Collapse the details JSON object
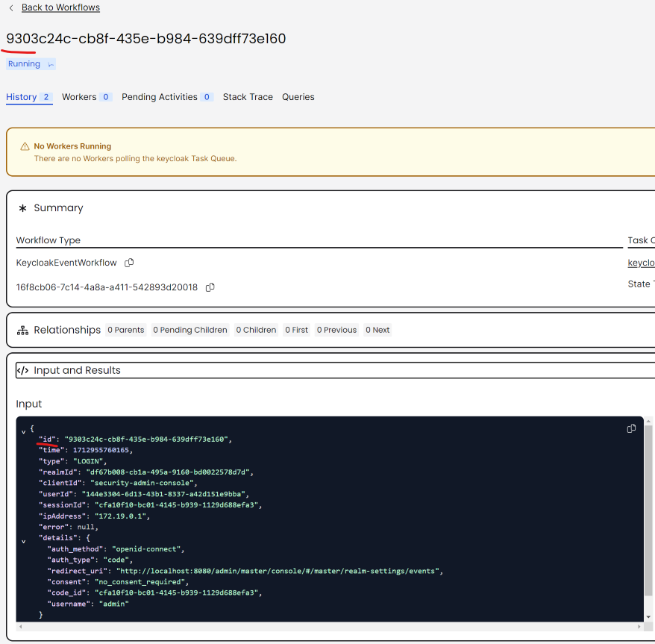This screenshot has height=644, width=655. 24,542
